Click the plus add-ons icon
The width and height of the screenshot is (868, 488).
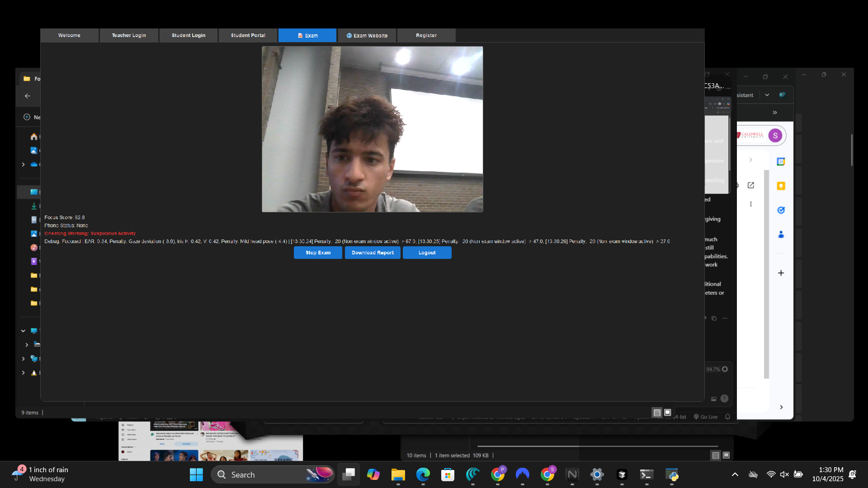click(x=781, y=273)
